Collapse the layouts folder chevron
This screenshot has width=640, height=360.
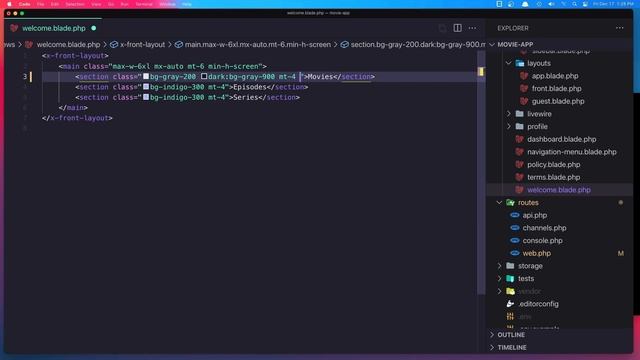(509, 63)
